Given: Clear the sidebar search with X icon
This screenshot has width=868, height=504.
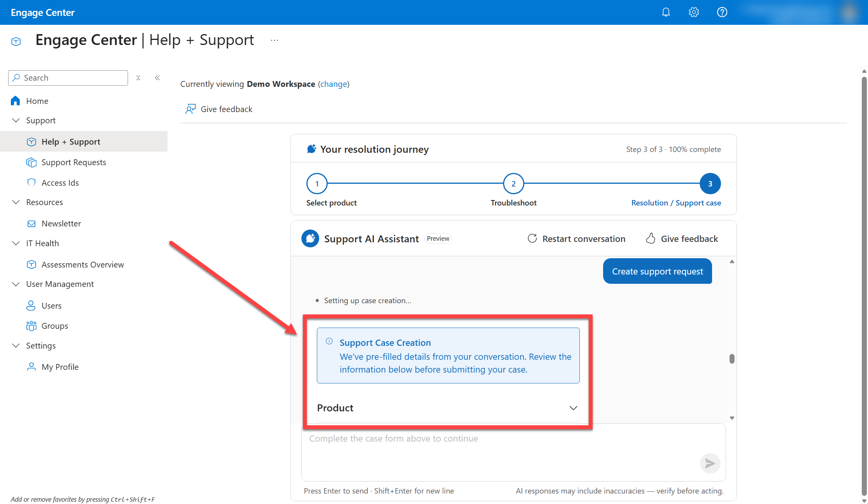Looking at the screenshot, I should [x=138, y=78].
